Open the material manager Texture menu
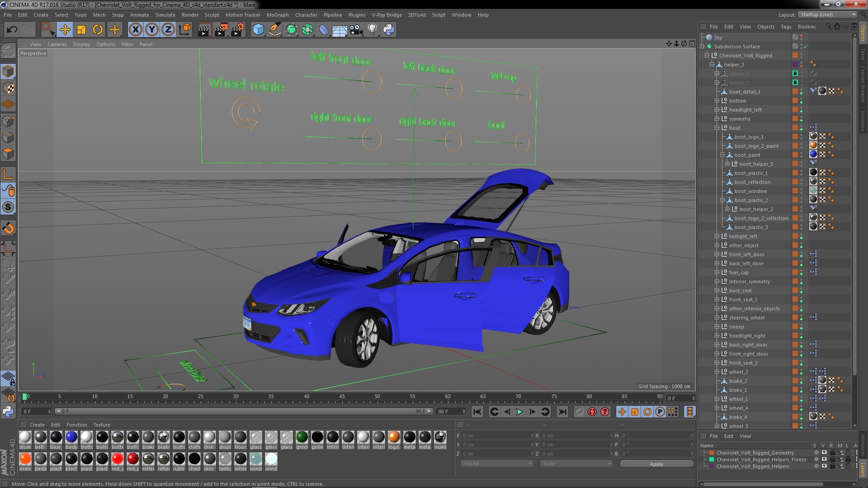 tap(102, 425)
